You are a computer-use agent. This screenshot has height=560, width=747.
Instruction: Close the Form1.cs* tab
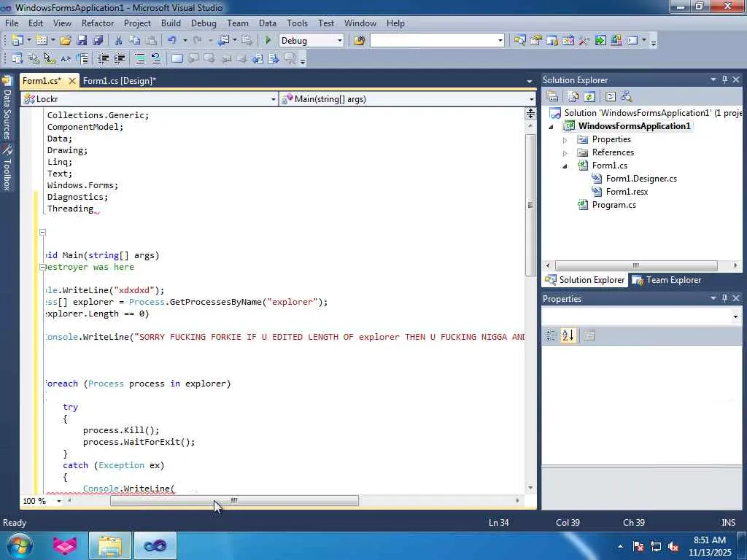[72, 81]
